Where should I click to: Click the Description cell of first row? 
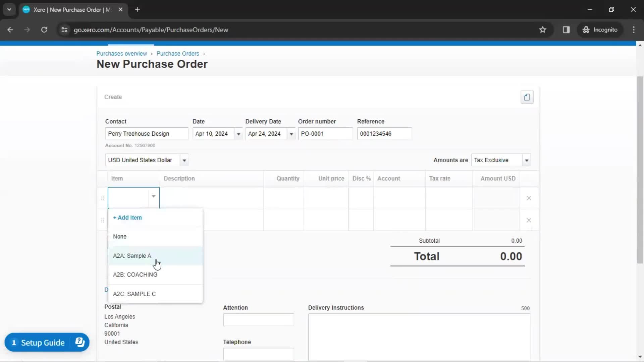click(x=212, y=198)
